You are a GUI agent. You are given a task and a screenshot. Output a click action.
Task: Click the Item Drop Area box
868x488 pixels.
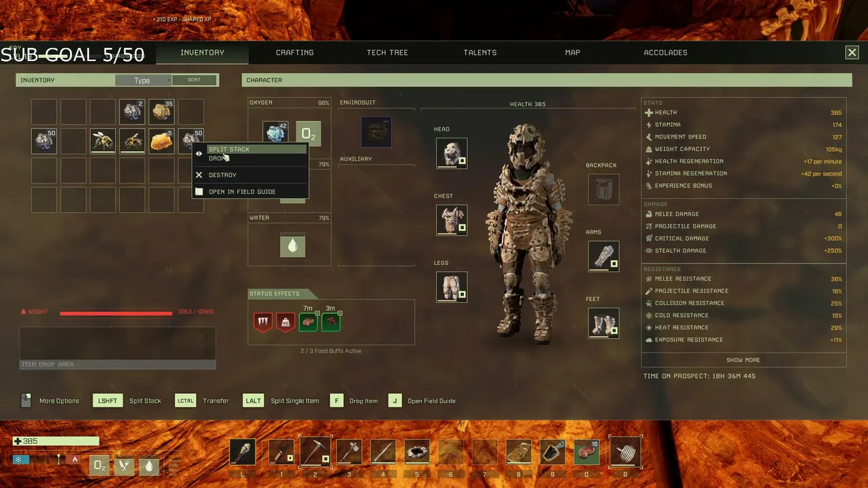[117, 348]
